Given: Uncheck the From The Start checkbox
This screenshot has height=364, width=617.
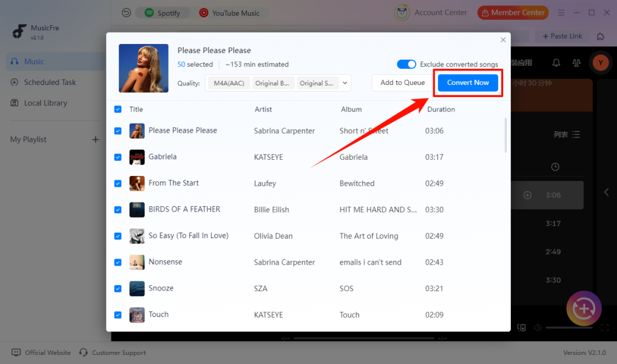Looking at the screenshot, I should [x=117, y=184].
